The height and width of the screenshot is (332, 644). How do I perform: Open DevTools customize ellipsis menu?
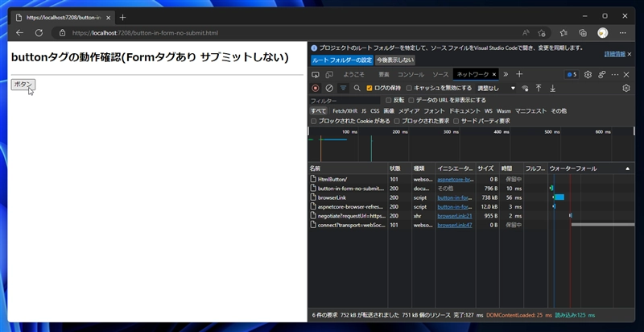pos(615,74)
